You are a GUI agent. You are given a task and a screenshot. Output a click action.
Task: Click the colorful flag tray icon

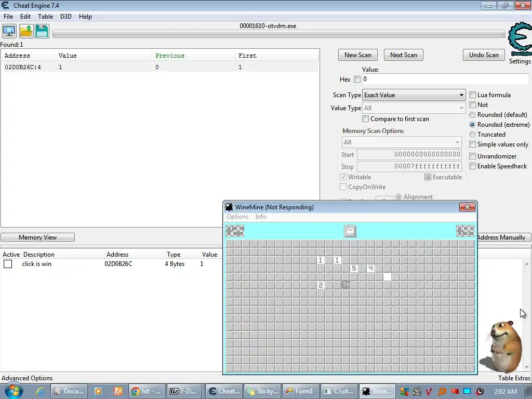click(x=404, y=392)
